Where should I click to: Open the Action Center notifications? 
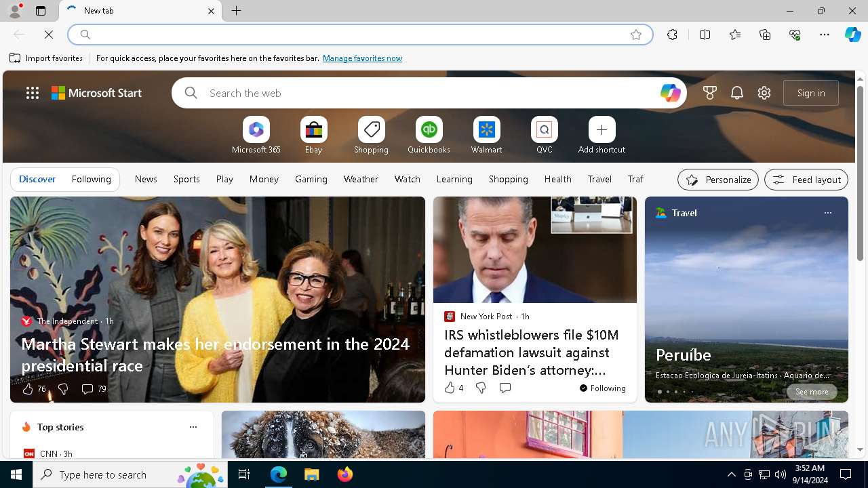(x=846, y=474)
